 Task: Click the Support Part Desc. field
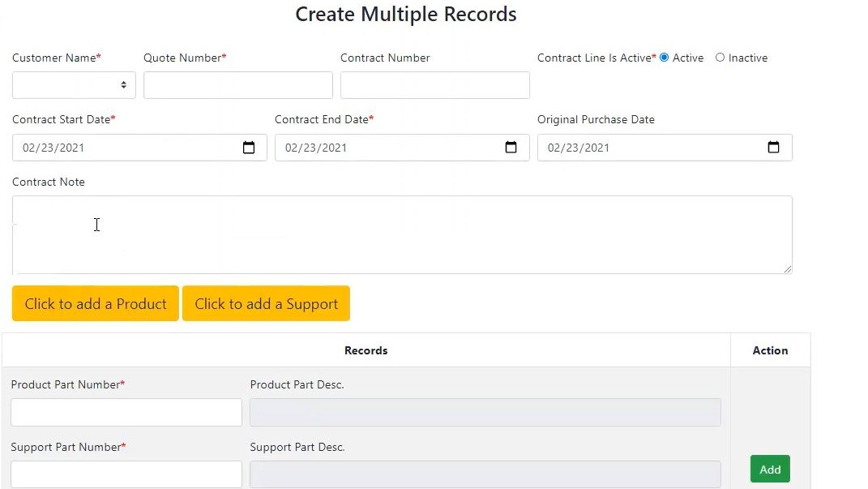(485, 474)
